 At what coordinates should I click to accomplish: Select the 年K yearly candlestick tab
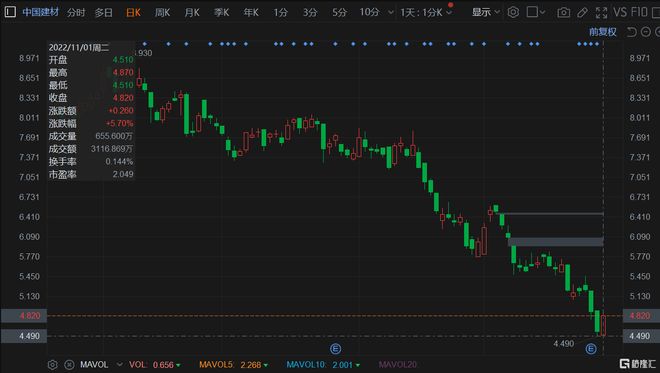[251, 13]
